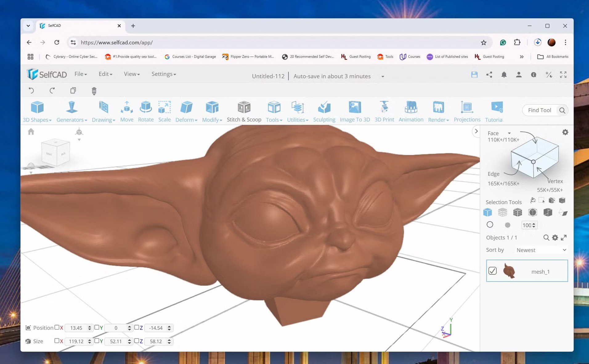589x364 pixels.
Task: Select the circle selection brush option
Action: click(490, 224)
